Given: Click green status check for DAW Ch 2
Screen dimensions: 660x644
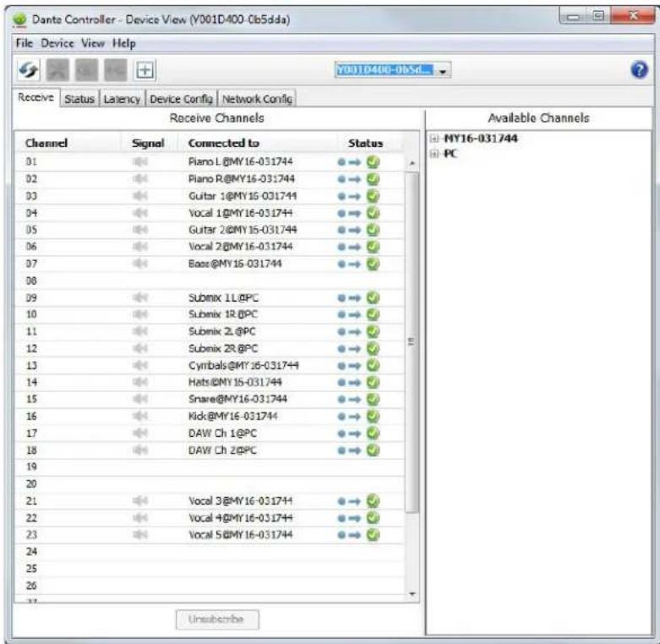Looking at the screenshot, I should coord(373,450).
